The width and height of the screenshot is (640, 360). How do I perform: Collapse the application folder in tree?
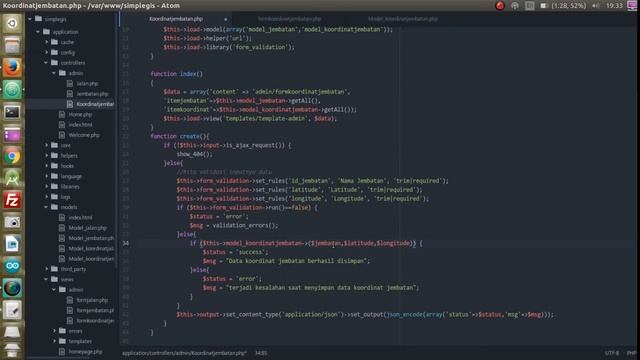tap(38, 31)
